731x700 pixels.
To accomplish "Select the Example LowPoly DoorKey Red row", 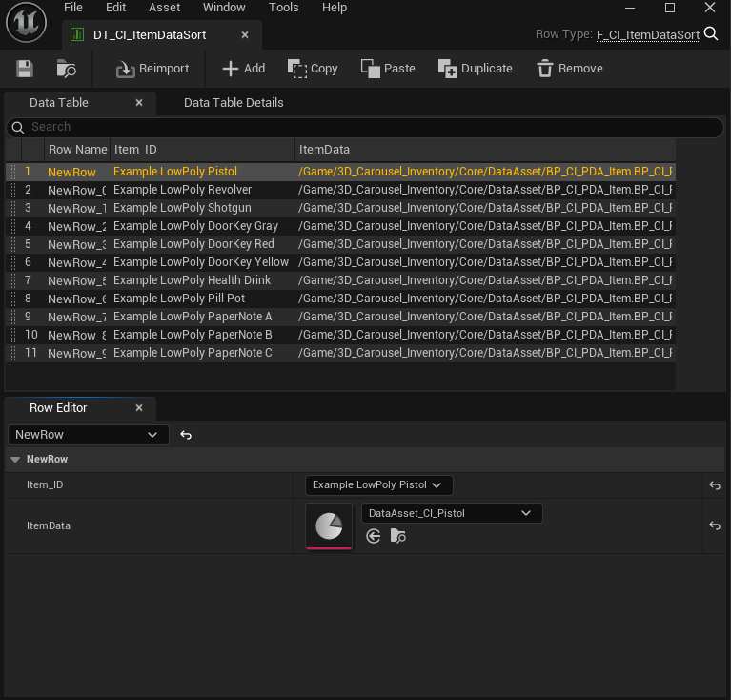I will [341, 244].
